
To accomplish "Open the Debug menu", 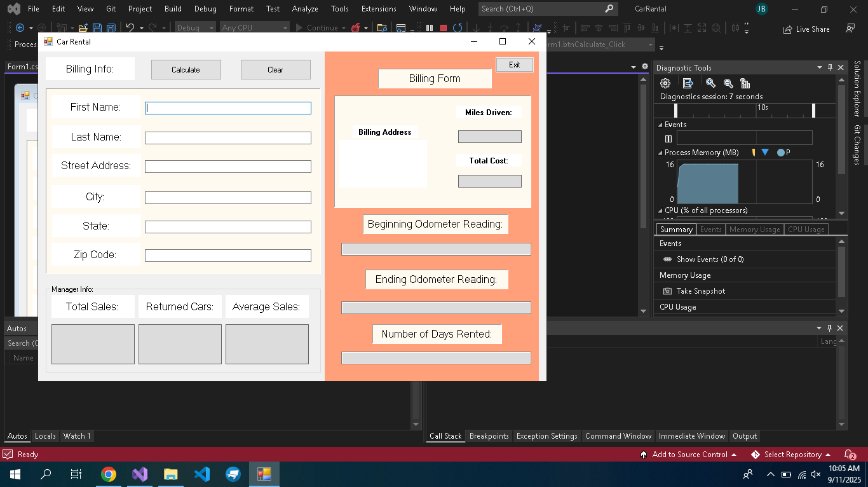I will (x=205, y=9).
